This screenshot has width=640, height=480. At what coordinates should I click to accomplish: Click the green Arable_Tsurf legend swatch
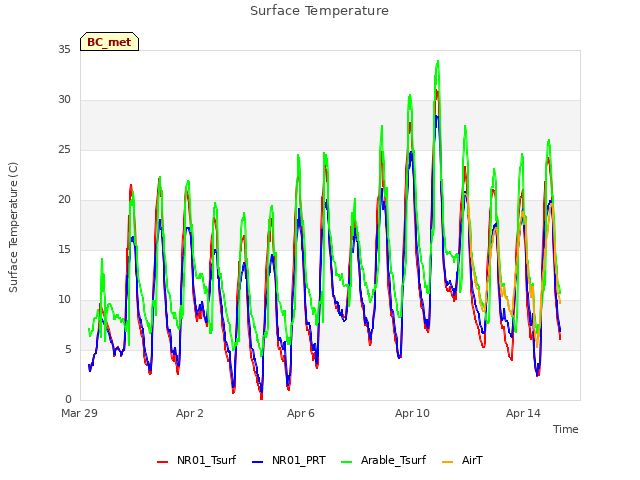click(x=347, y=462)
